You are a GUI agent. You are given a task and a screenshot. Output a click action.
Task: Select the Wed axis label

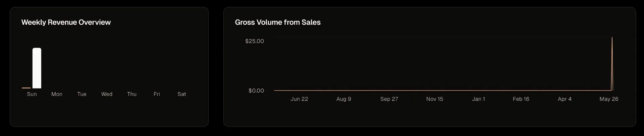point(107,94)
